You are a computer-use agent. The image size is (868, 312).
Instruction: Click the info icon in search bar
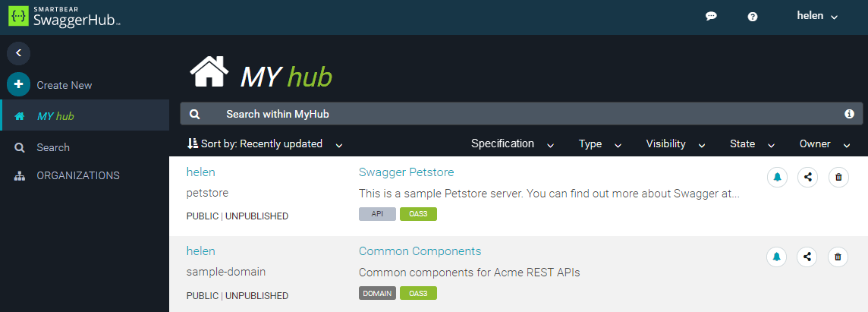[x=850, y=114]
